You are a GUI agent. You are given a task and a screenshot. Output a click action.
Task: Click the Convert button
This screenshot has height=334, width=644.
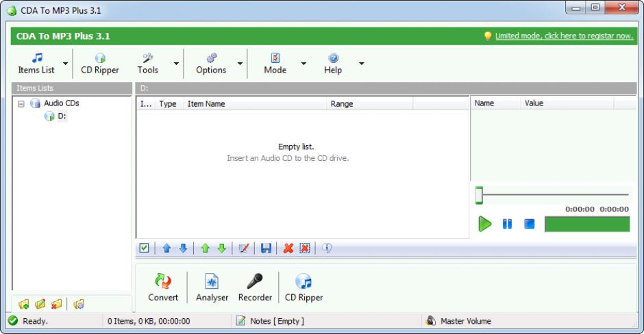pos(163,287)
